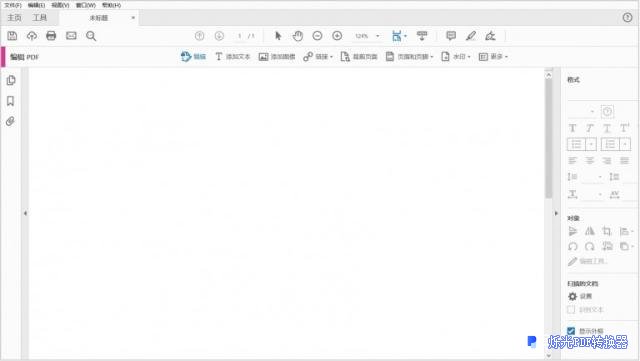The height and width of the screenshot is (361, 640).
Task: Open the Bookmarks panel in left sidebar
Action: coord(11,101)
